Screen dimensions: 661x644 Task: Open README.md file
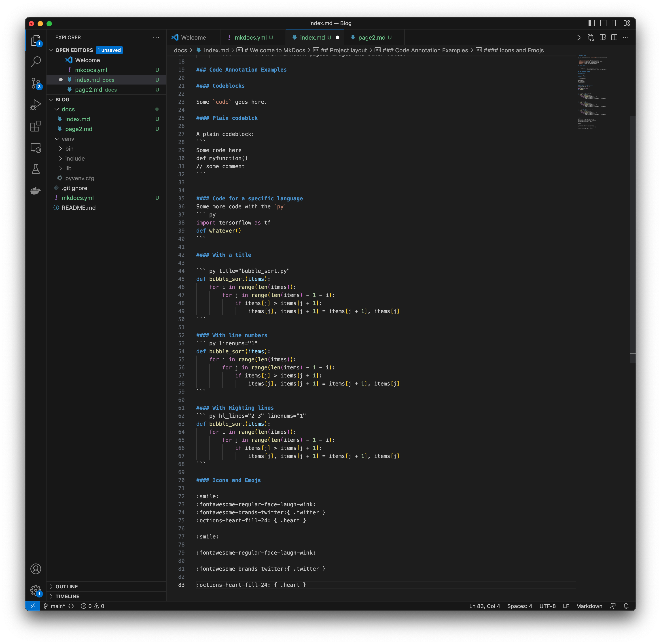point(107,207)
